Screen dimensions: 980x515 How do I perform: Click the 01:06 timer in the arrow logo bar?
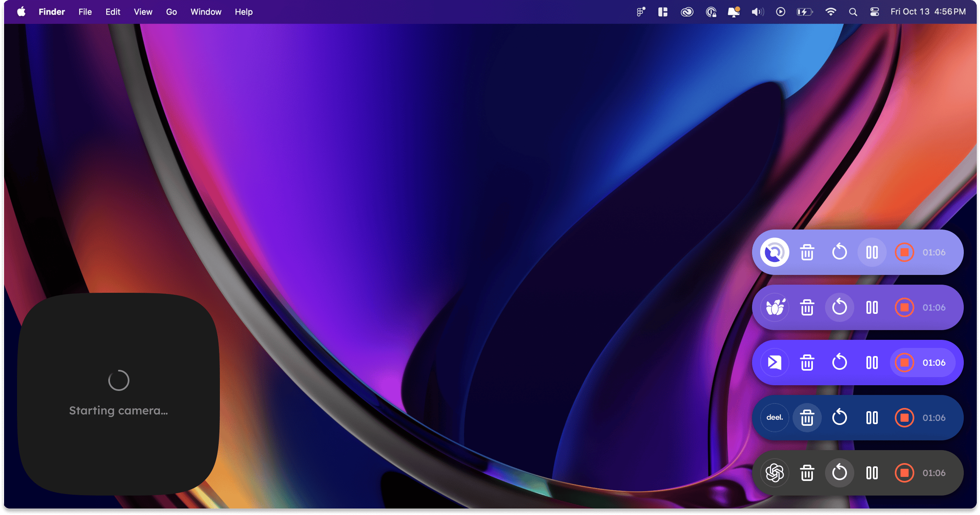[x=934, y=363]
